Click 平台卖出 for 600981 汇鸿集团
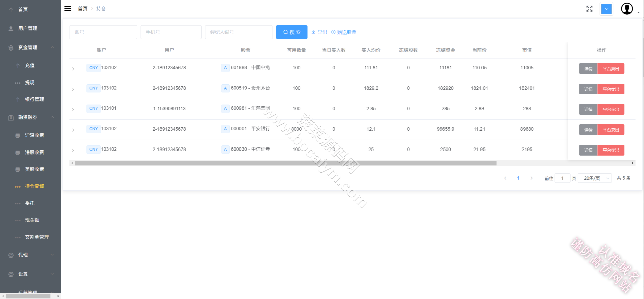Screen dimensions: 644x299 (611, 109)
